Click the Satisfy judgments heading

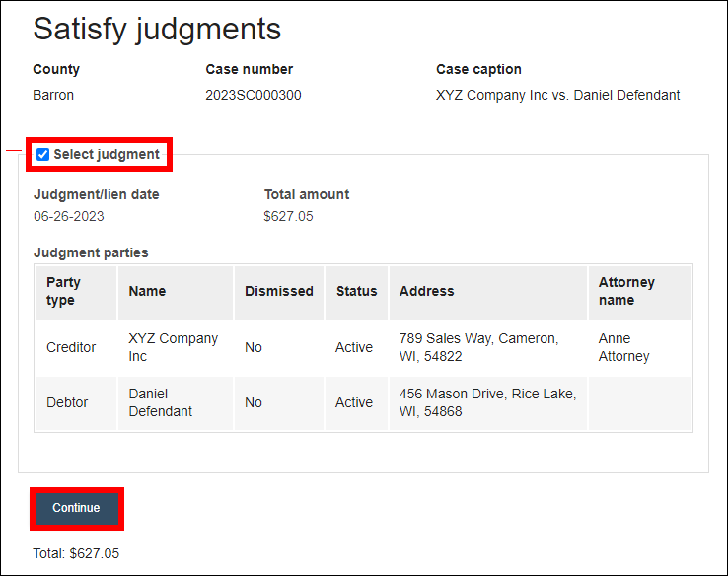click(157, 29)
